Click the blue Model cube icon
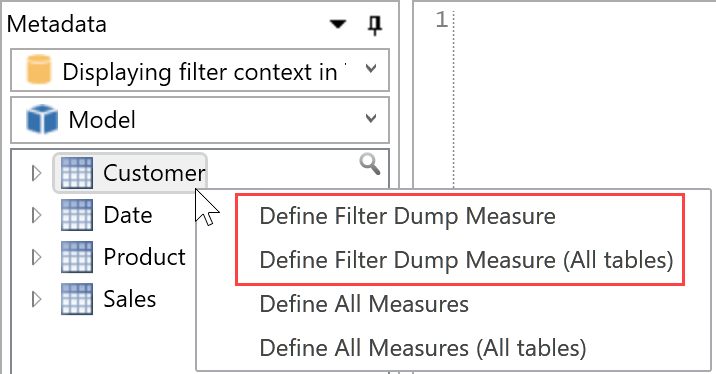The height and width of the screenshot is (374, 716). click(42, 119)
